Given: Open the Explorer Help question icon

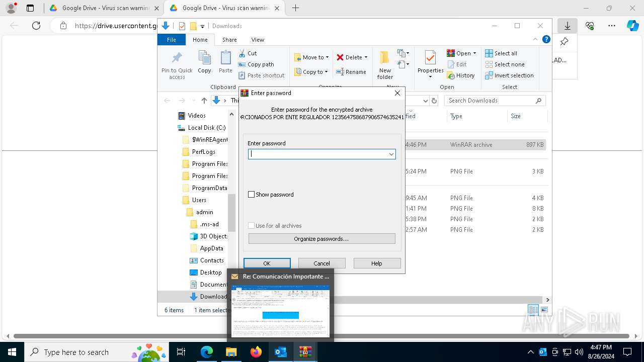Looking at the screenshot, I should coord(546,39).
